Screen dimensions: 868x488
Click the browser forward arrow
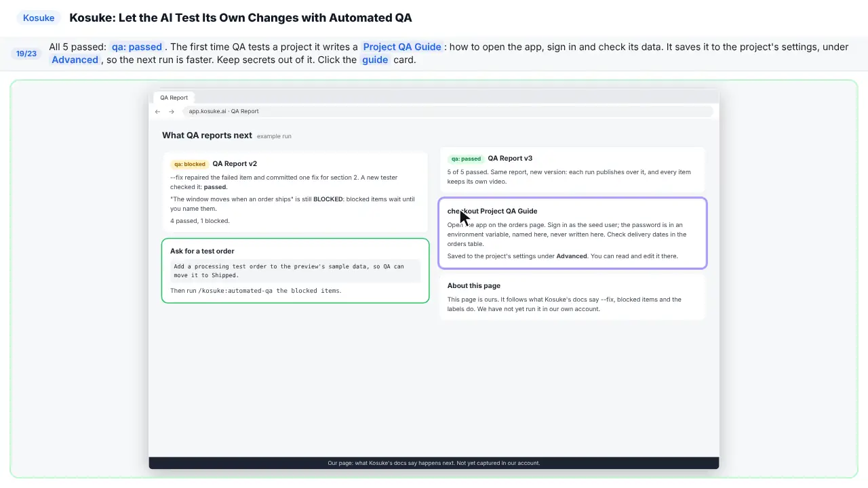(172, 112)
